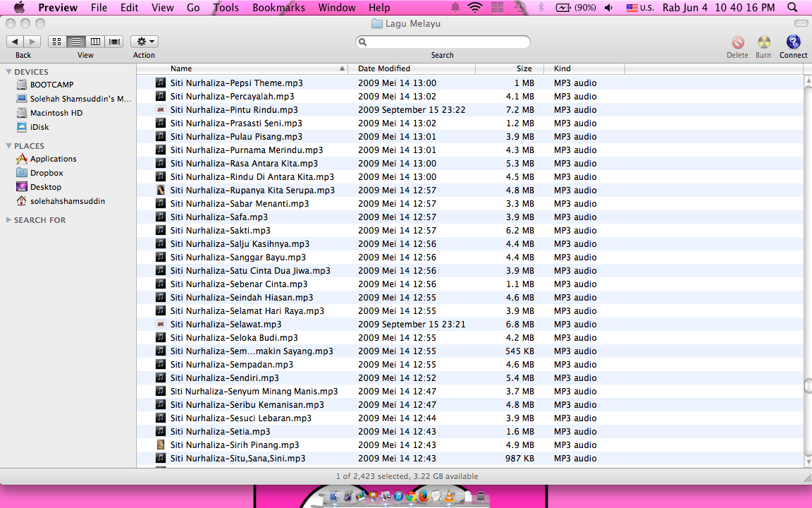The image size is (812, 508).
Task: Select file Siti Nurhaliza-Percayalah.mp3
Action: [232, 96]
